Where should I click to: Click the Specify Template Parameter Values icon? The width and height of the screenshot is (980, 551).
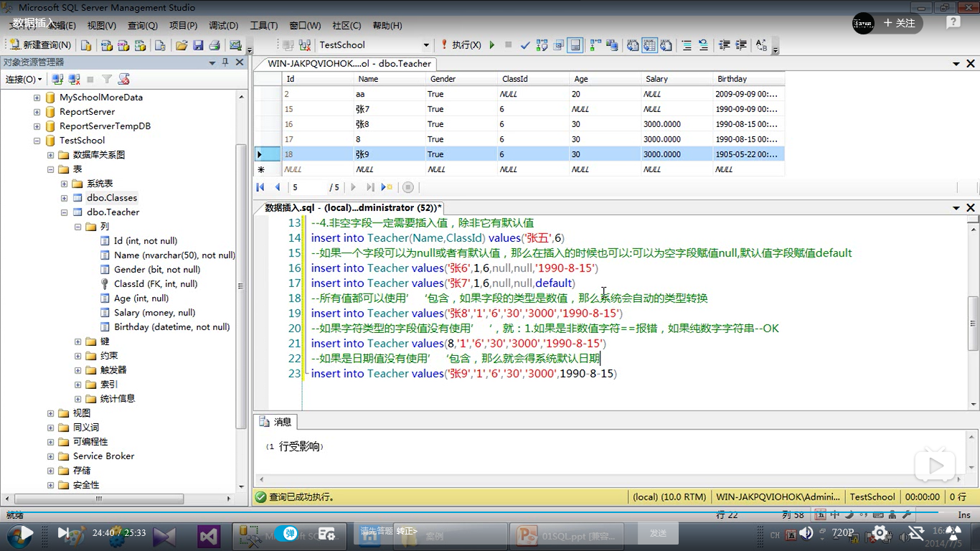click(x=762, y=45)
